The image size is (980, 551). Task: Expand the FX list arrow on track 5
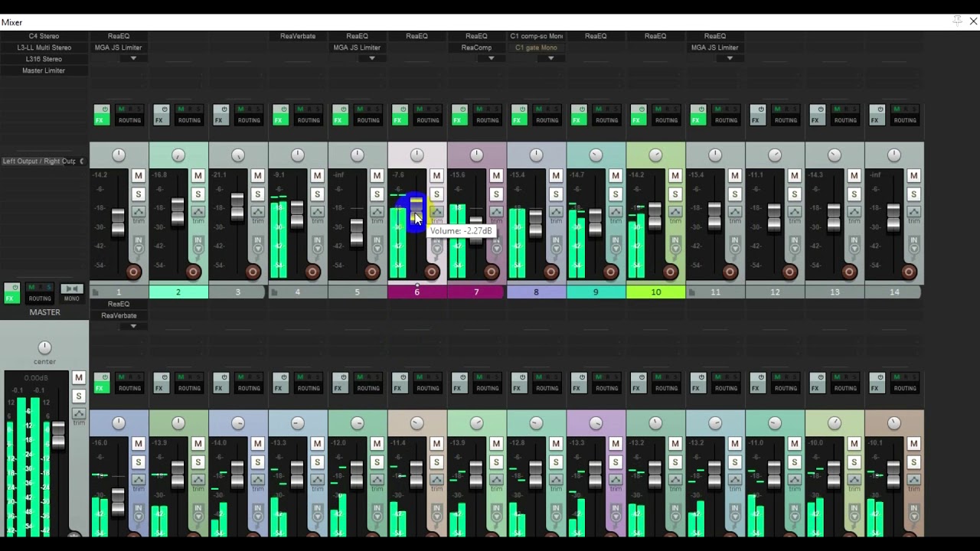(372, 58)
